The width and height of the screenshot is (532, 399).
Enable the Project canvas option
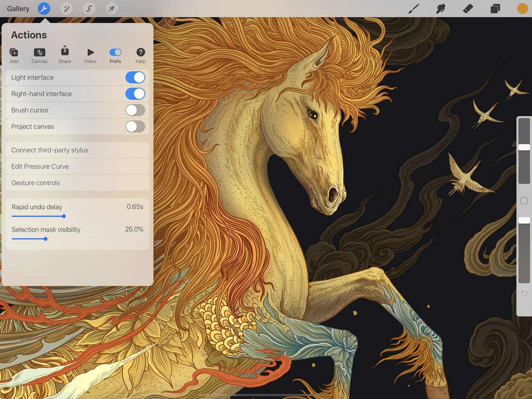pyautogui.click(x=135, y=126)
